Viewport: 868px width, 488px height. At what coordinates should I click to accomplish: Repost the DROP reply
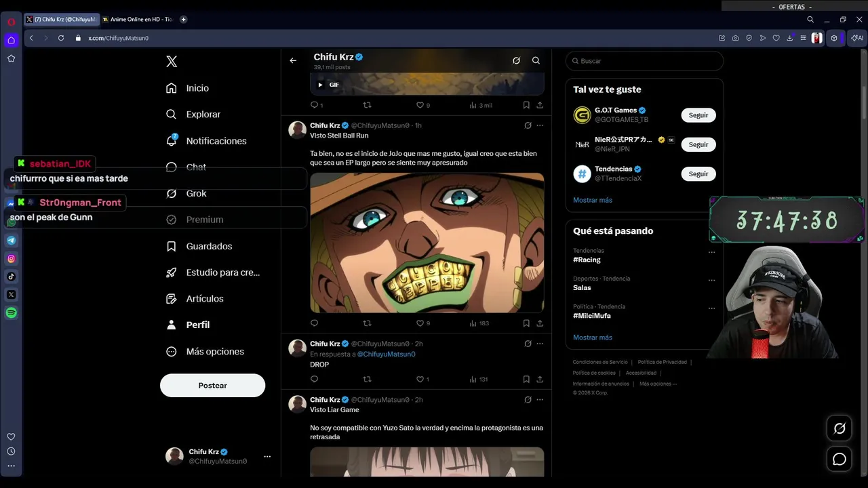coord(367,380)
